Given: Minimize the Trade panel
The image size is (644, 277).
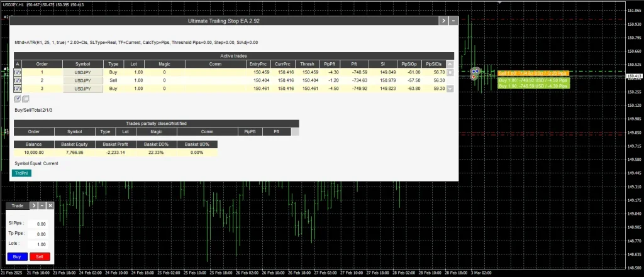Looking at the screenshot, I should (x=42, y=205).
